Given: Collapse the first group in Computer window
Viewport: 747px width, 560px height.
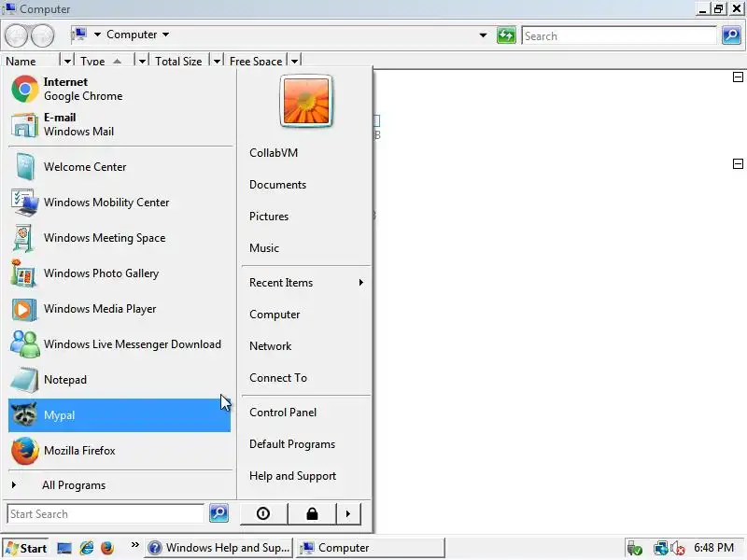Looking at the screenshot, I should click(738, 77).
